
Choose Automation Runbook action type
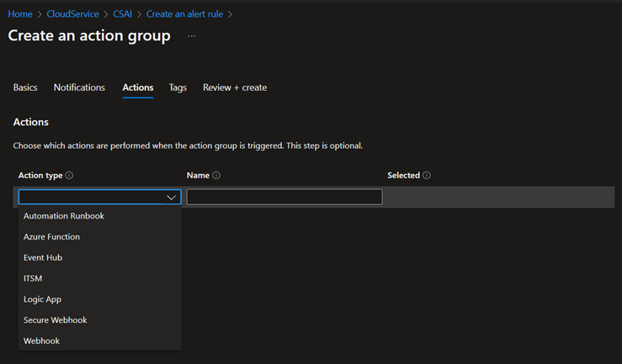click(x=100, y=216)
